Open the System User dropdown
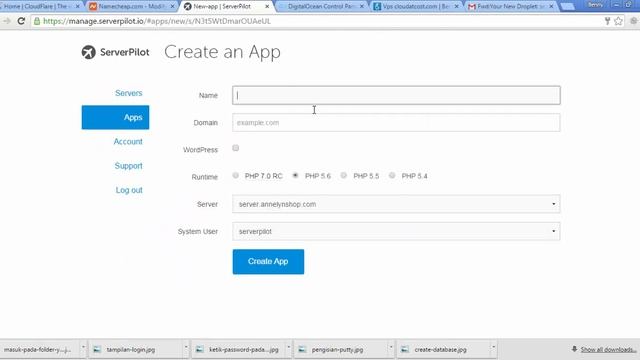Viewport: 640px width, 360px height. 396,231
